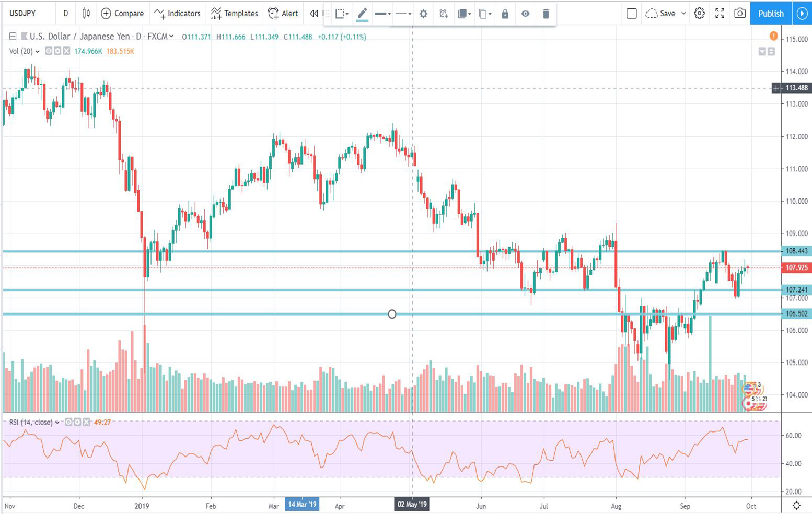Expand the Vol (20) indicator dropdown
812x514 pixels.
(37, 52)
